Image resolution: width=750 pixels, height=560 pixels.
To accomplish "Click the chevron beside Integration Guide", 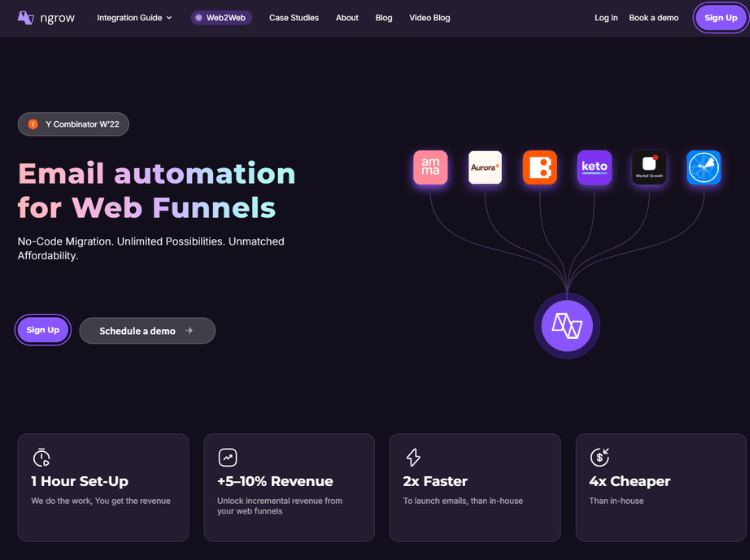I will (169, 18).
